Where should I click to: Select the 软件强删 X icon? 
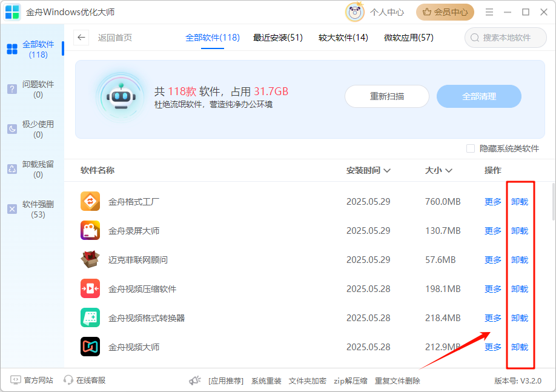click(12, 209)
